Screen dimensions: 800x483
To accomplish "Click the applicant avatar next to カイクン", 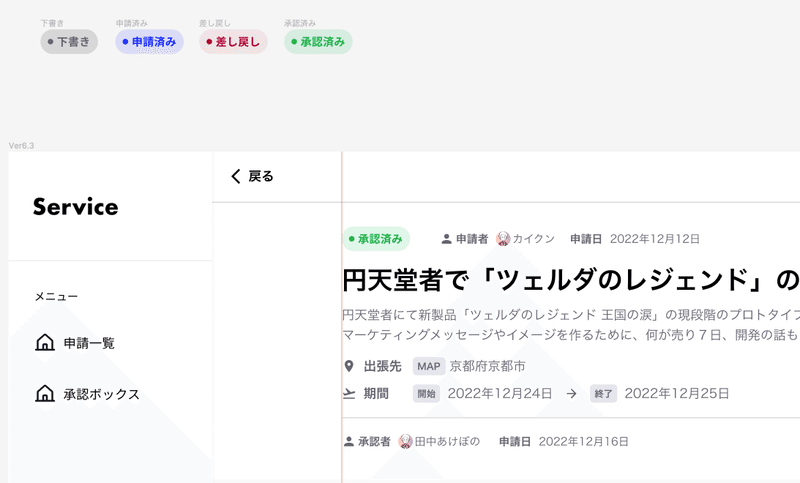I will (503, 238).
